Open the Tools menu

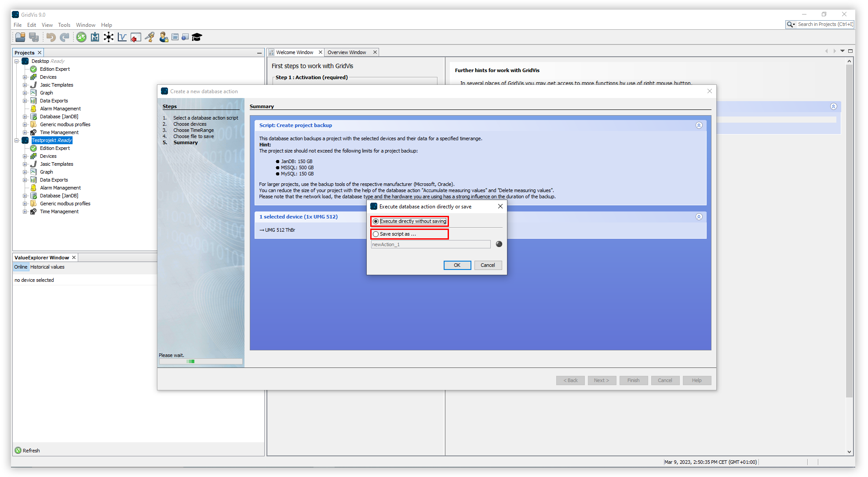click(x=64, y=25)
